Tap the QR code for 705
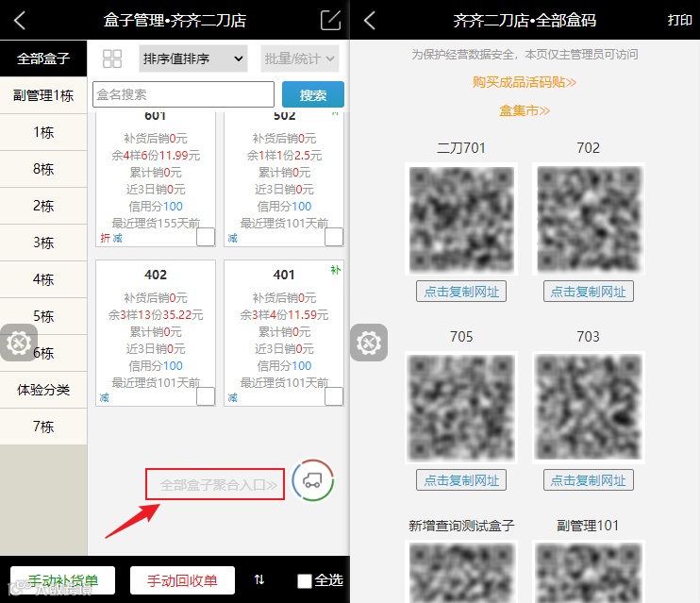 click(x=461, y=408)
